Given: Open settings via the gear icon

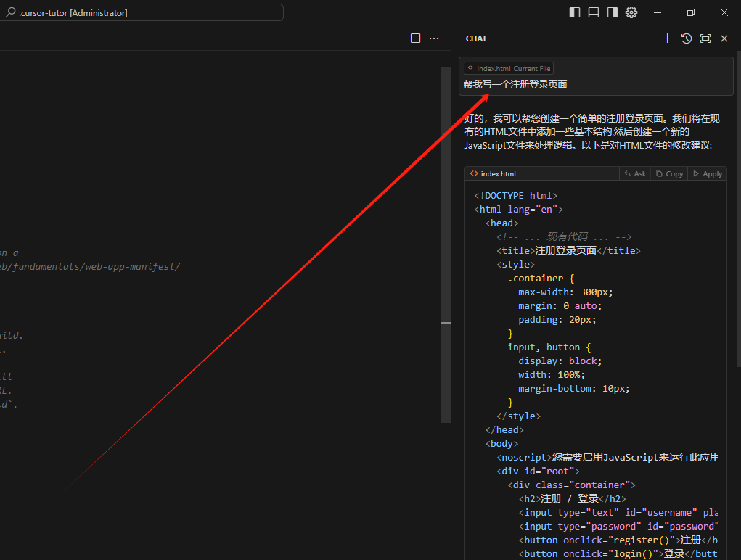Looking at the screenshot, I should click(x=631, y=12).
